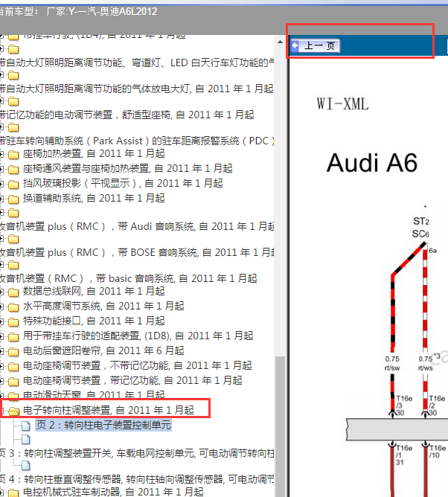The image size is (448, 497).
Task: Click the WI-XML heading text
Action: tap(343, 104)
